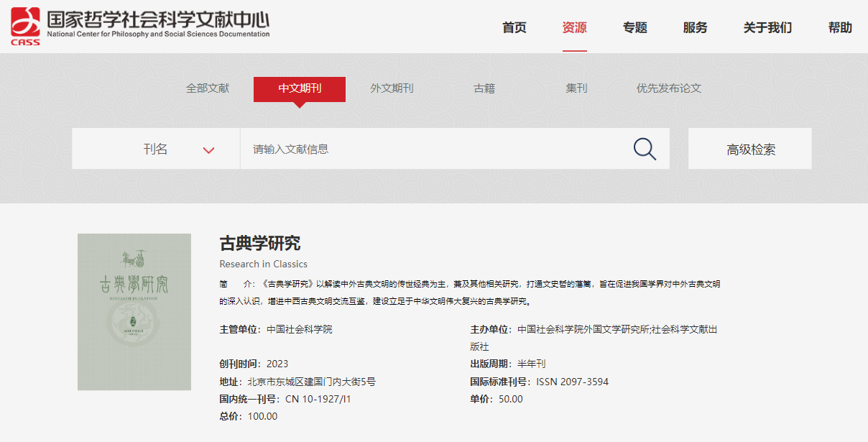
Task: Click the 高级检索 button
Action: click(x=750, y=149)
